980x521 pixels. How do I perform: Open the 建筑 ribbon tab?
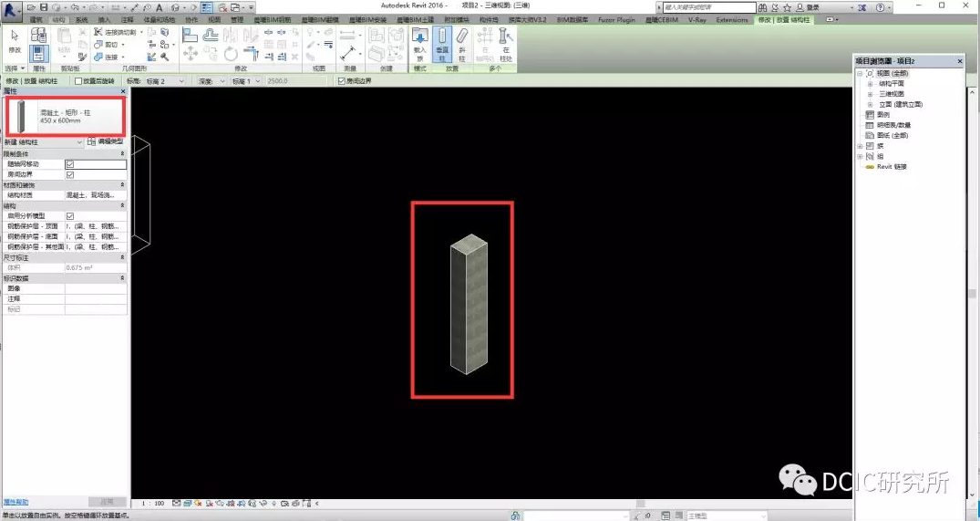pos(36,20)
